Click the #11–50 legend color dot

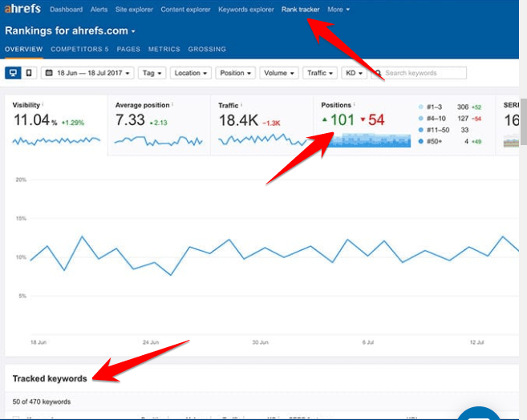pos(420,130)
